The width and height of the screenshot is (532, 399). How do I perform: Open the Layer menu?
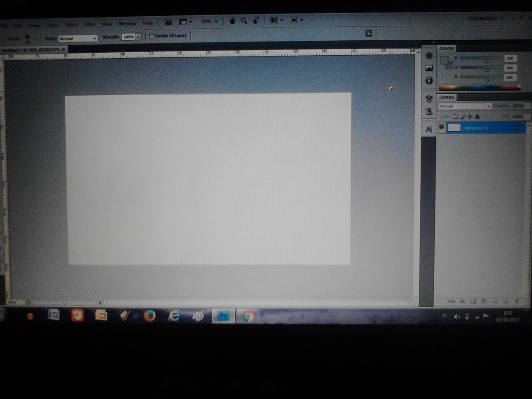[x=53, y=25]
